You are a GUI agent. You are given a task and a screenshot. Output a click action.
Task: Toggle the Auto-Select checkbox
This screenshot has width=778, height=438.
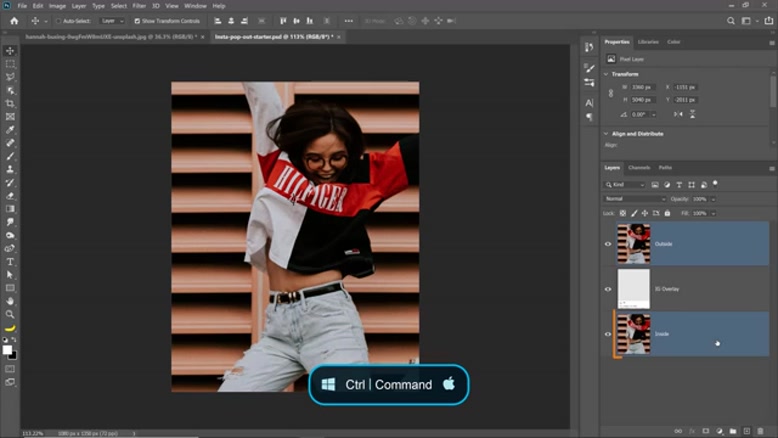tap(58, 21)
